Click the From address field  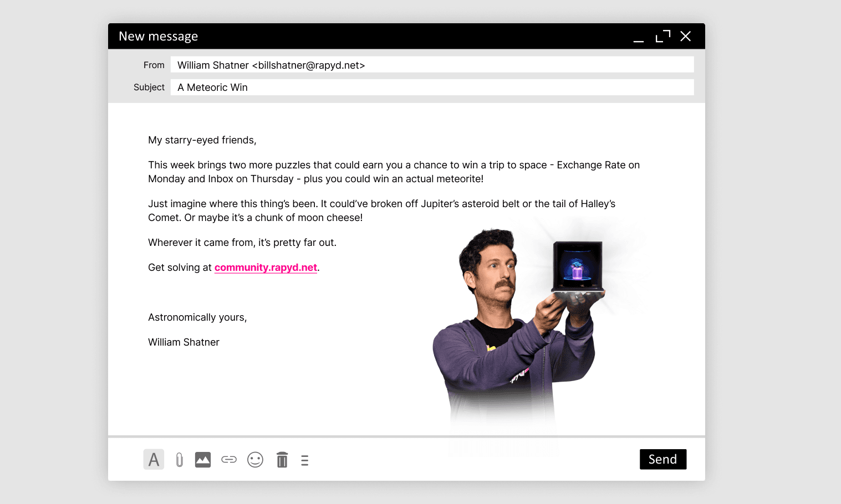[432, 65]
